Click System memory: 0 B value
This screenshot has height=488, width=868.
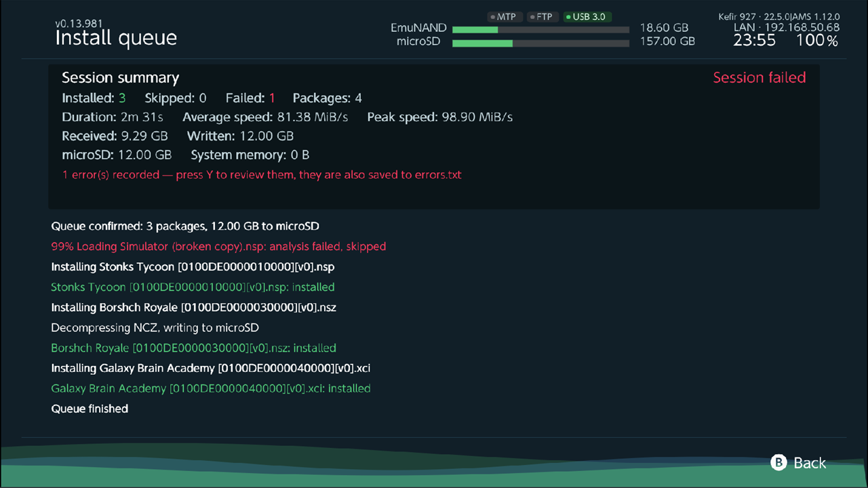pos(250,155)
